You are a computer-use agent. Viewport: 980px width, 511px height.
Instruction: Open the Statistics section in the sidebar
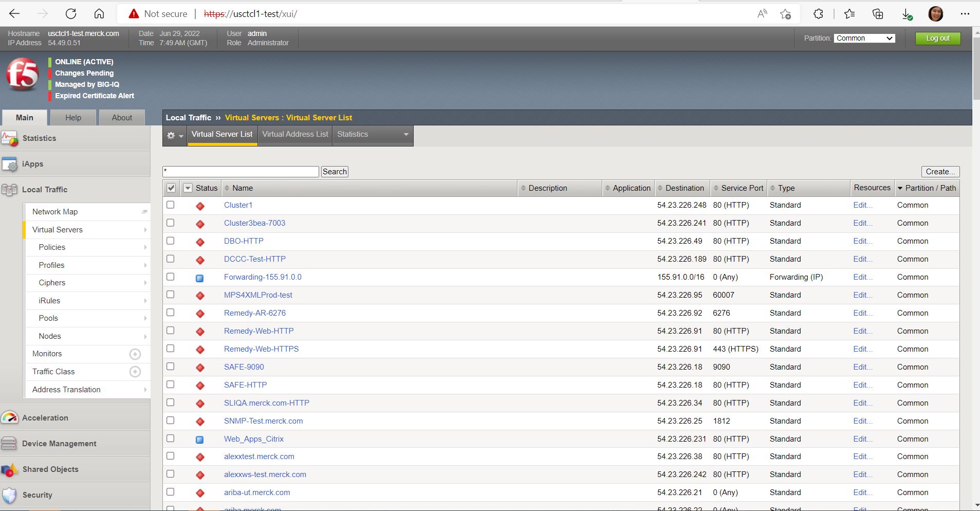10,138
